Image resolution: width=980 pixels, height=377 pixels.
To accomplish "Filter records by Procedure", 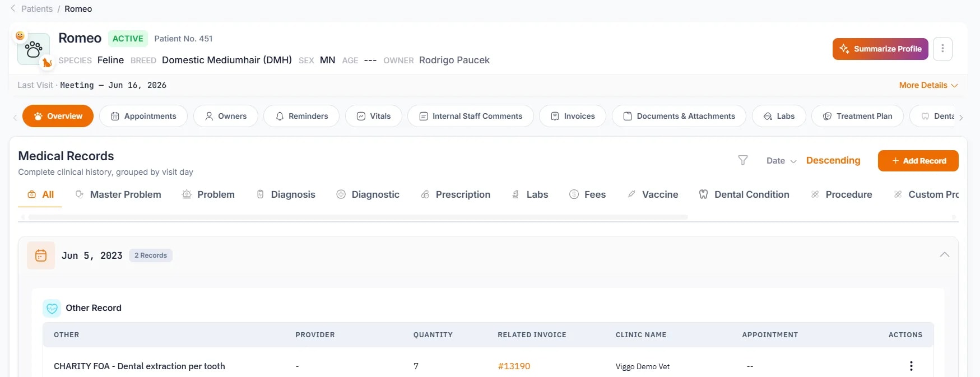I will point(841,194).
